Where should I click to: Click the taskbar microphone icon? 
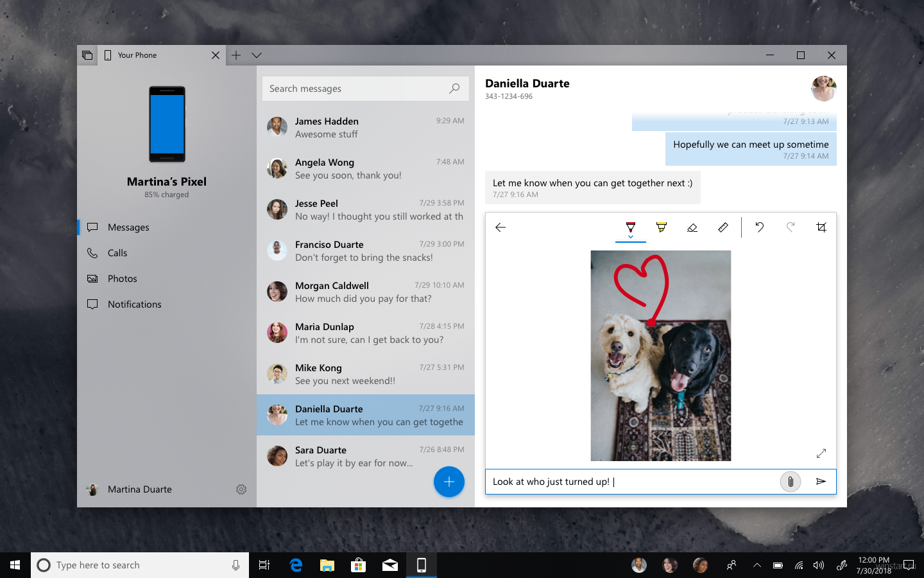235,565
